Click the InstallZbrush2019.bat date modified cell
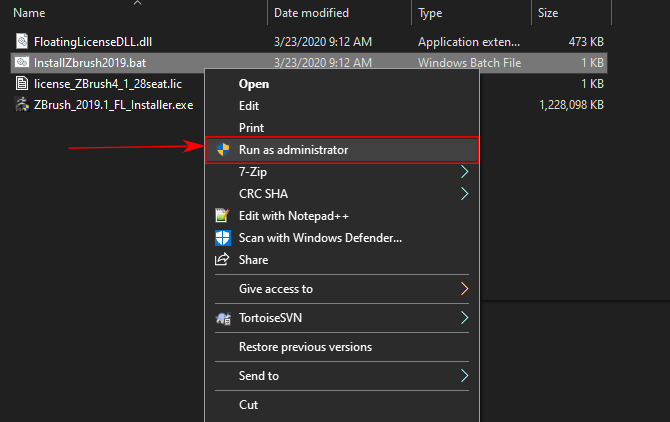Screen dimensions: 670x422 tap(323, 63)
